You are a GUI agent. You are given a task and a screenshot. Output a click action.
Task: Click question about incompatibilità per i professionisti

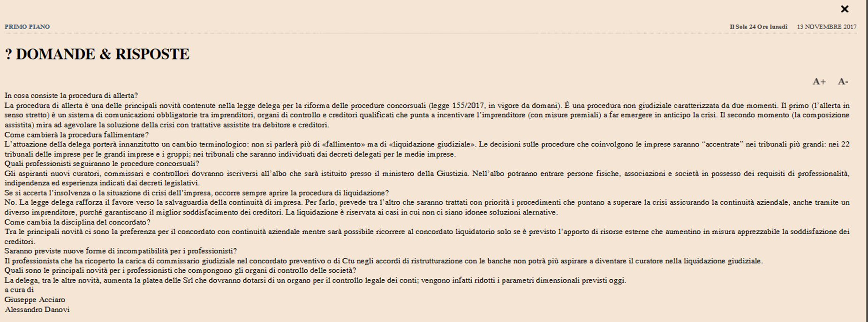click(x=121, y=251)
